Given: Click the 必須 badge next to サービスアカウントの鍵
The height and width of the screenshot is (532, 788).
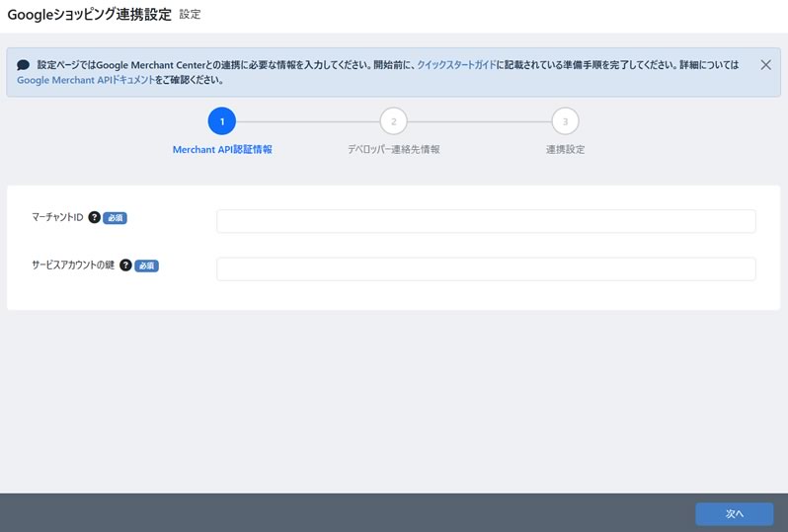Looking at the screenshot, I should point(147,266).
